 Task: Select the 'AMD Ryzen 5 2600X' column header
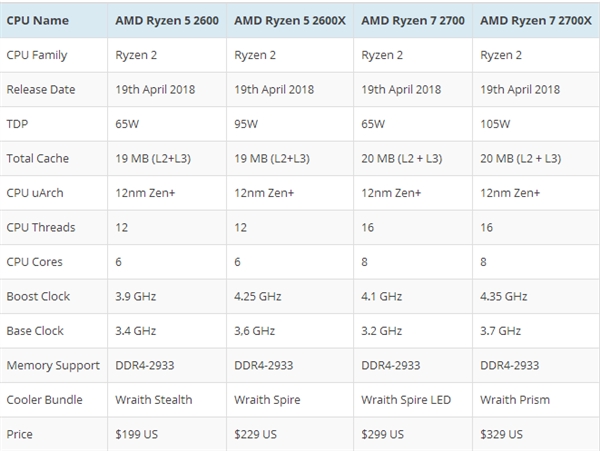pos(290,21)
